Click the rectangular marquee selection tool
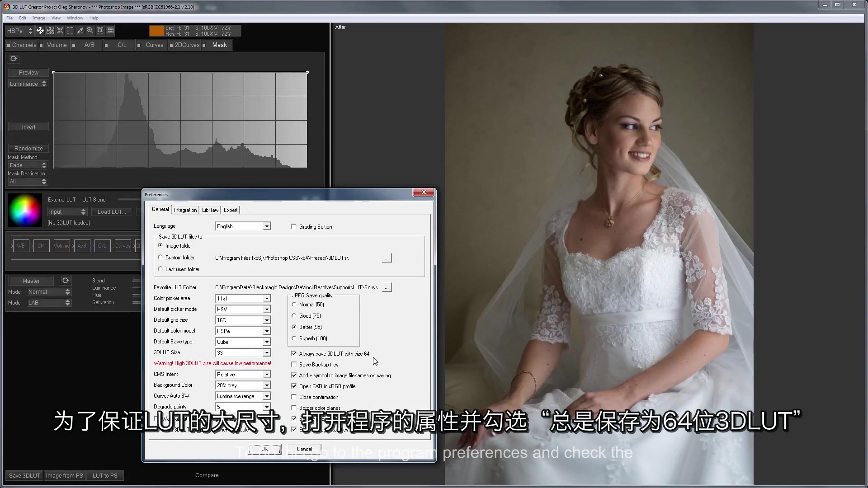Image resolution: width=868 pixels, height=488 pixels. (70, 30)
